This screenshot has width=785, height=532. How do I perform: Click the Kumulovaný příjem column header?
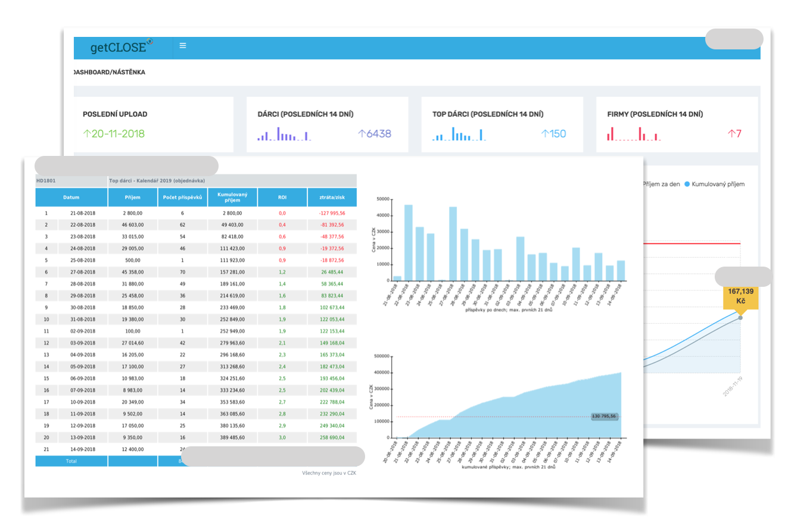point(232,198)
